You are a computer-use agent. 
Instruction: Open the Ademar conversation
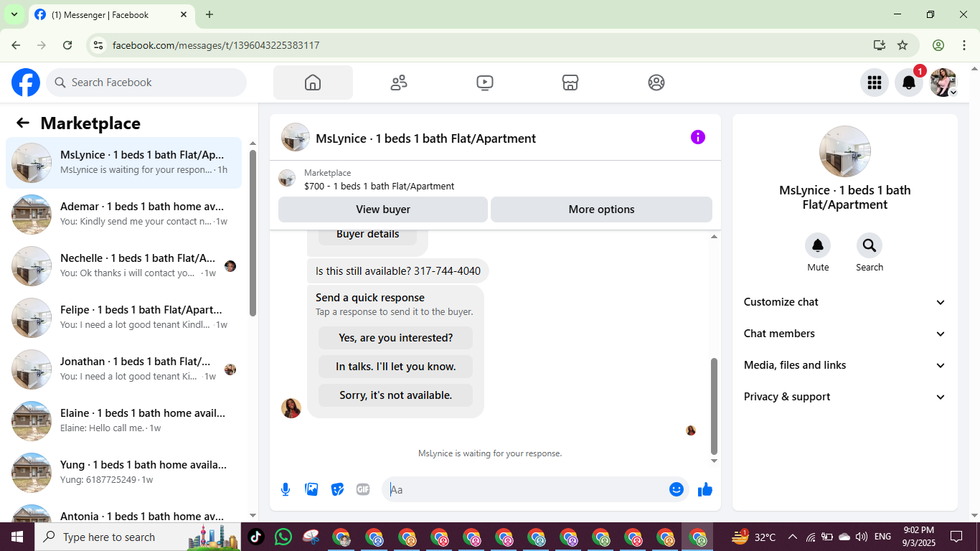(x=124, y=215)
